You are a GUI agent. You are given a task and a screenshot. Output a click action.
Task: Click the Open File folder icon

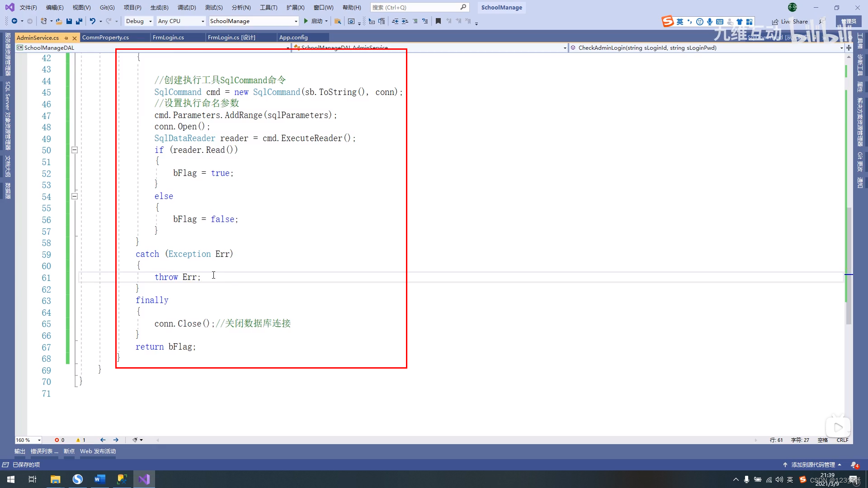click(59, 21)
